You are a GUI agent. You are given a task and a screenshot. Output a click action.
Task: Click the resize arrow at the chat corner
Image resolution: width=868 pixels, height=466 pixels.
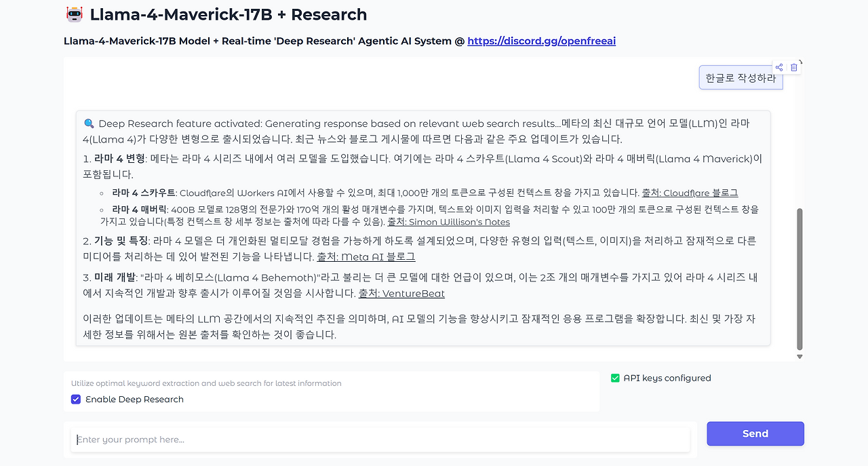click(800, 62)
